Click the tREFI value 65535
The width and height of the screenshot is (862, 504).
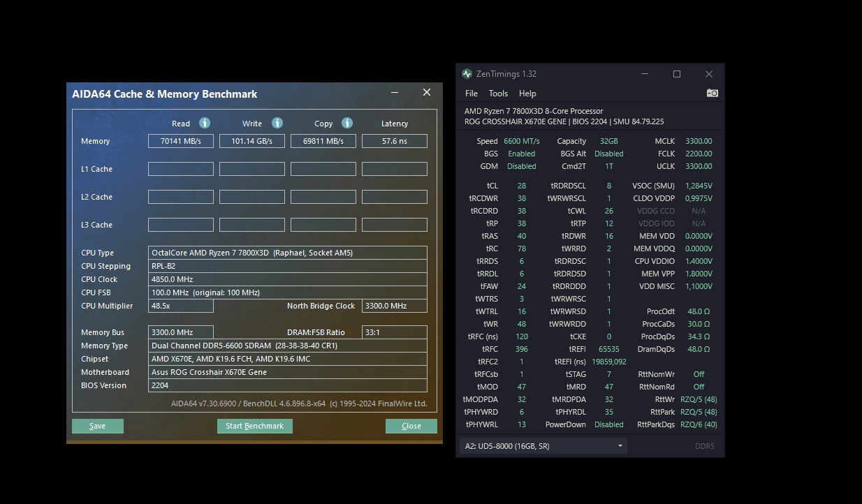609,349
